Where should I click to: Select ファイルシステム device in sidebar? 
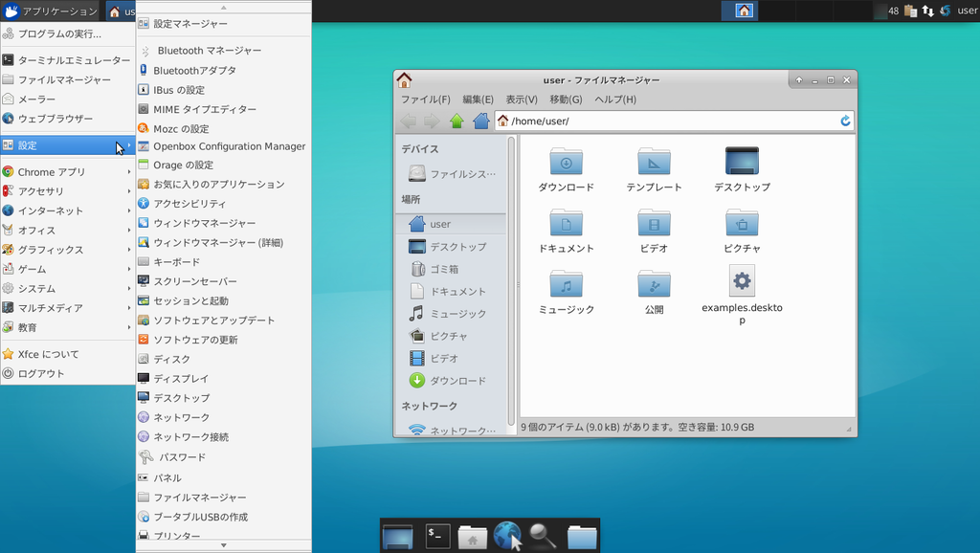tap(452, 174)
